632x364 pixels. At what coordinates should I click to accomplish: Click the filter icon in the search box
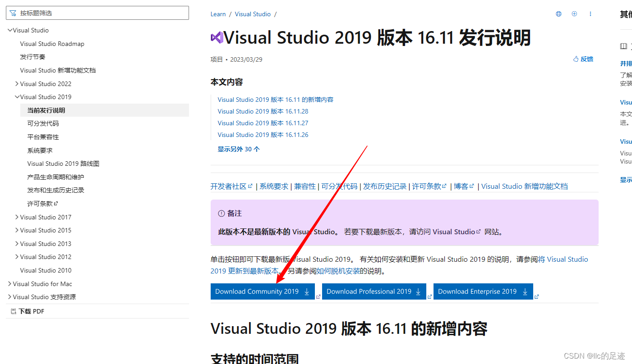(13, 13)
